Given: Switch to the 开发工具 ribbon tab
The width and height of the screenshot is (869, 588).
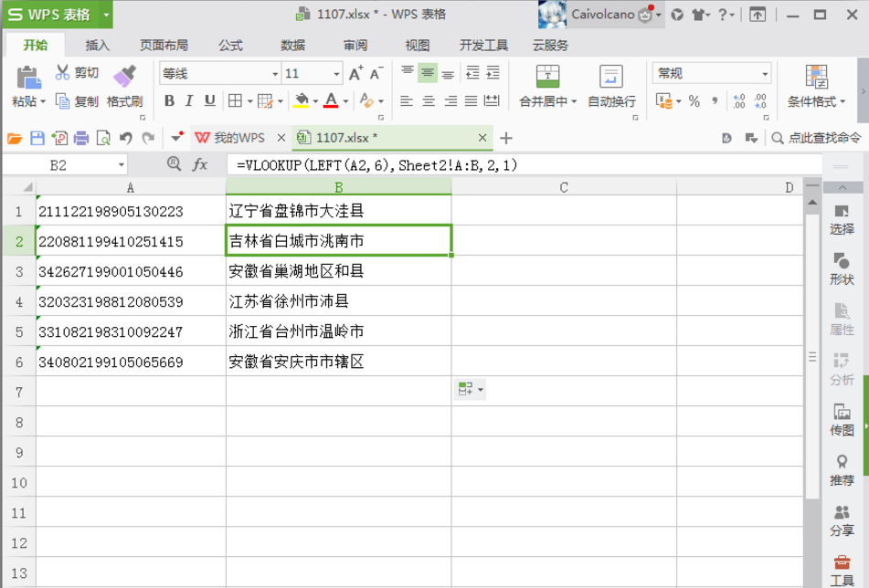Looking at the screenshot, I should tap(483, 46).
